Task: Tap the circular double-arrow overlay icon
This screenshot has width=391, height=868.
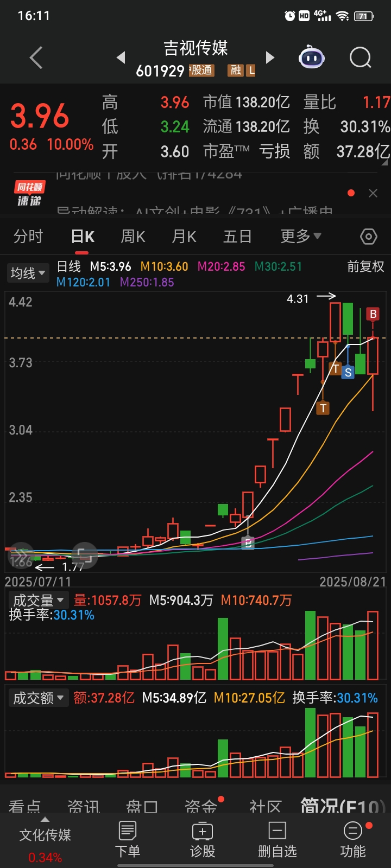Action: pos(21,556)
